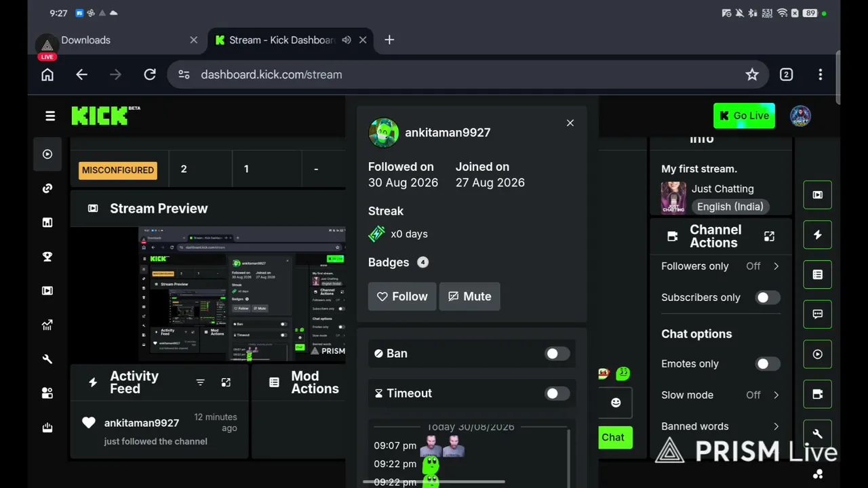Pop out the Activity Feed panel
This screenshot has width=868, height=488.
[226, 383]
